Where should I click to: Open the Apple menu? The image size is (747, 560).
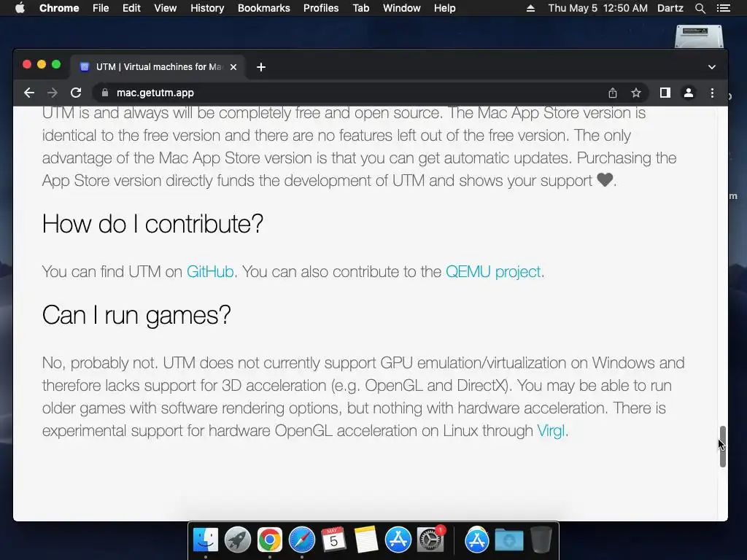pos(20,8)
